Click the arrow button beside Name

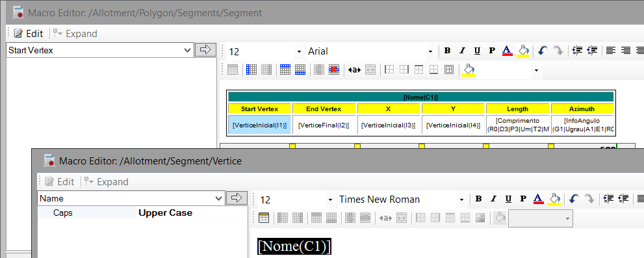coord(237,198)
